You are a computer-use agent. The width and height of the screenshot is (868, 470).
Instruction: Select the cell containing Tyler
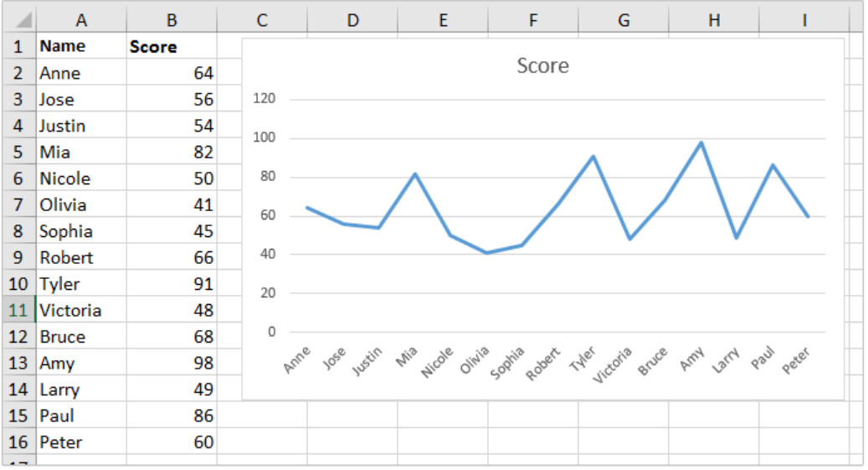[81, 284]
